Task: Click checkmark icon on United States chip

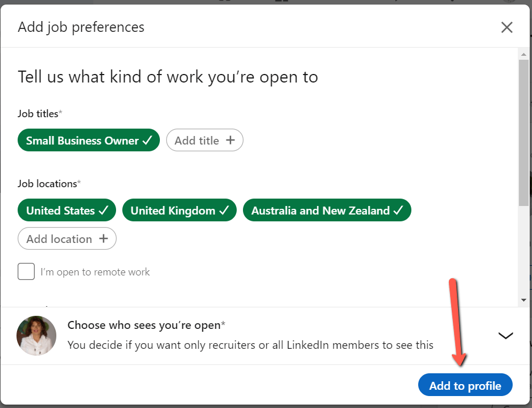Action: click(x=104, y=211)
